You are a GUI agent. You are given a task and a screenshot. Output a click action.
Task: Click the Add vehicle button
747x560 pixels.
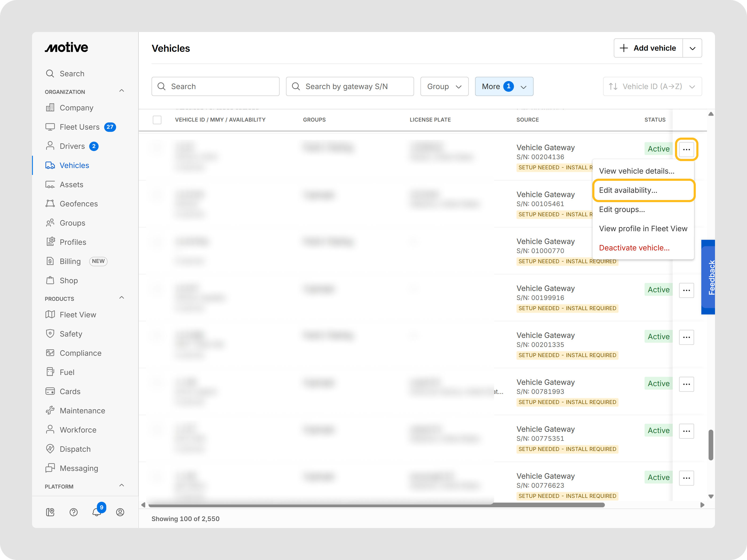coord(648,48)
